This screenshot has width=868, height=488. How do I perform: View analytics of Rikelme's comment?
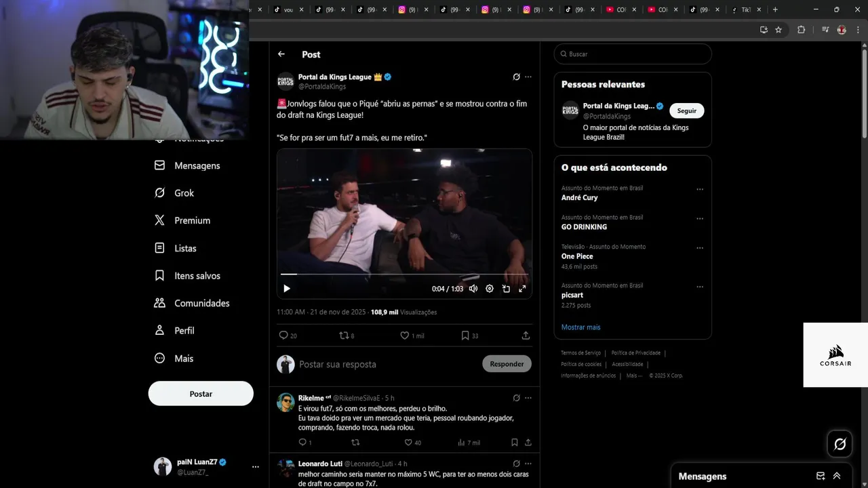point(469,443)
